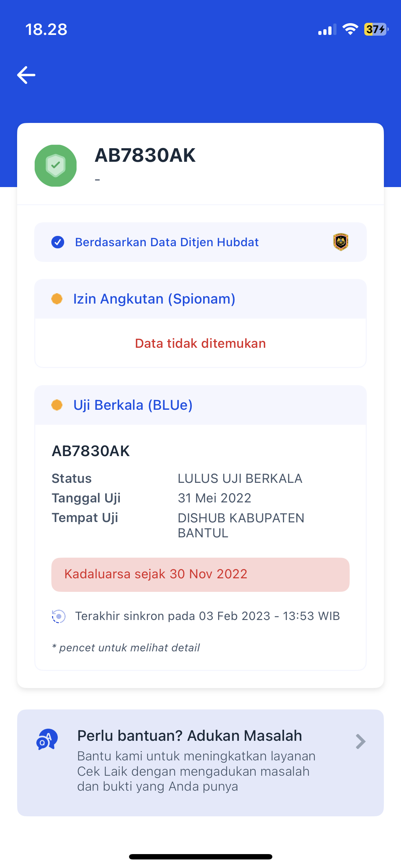Tap the blue verified checkmark icon
This screenshot has height=868, width=401.
pos(58,242)
